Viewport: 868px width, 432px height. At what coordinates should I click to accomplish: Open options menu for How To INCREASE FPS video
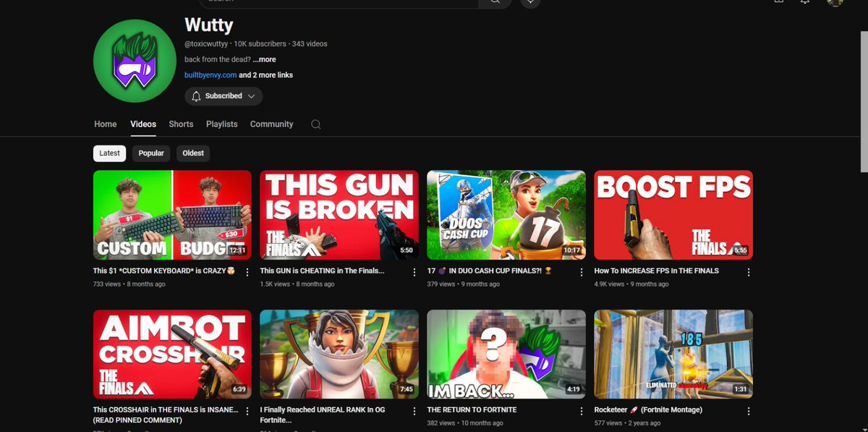coord(749,272)
